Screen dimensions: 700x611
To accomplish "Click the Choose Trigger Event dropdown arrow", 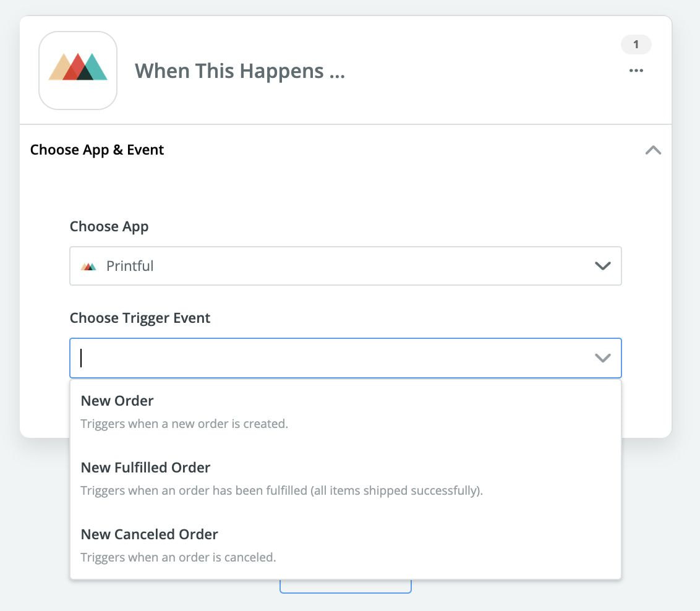I will [603, 358].
